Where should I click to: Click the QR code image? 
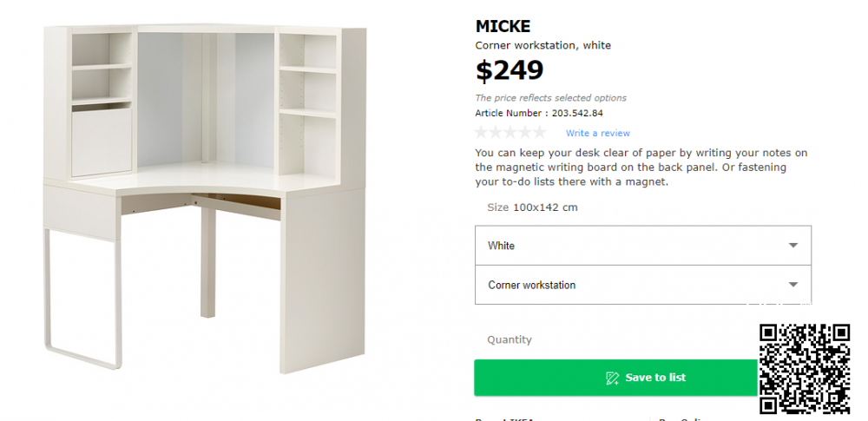point(805,369)
